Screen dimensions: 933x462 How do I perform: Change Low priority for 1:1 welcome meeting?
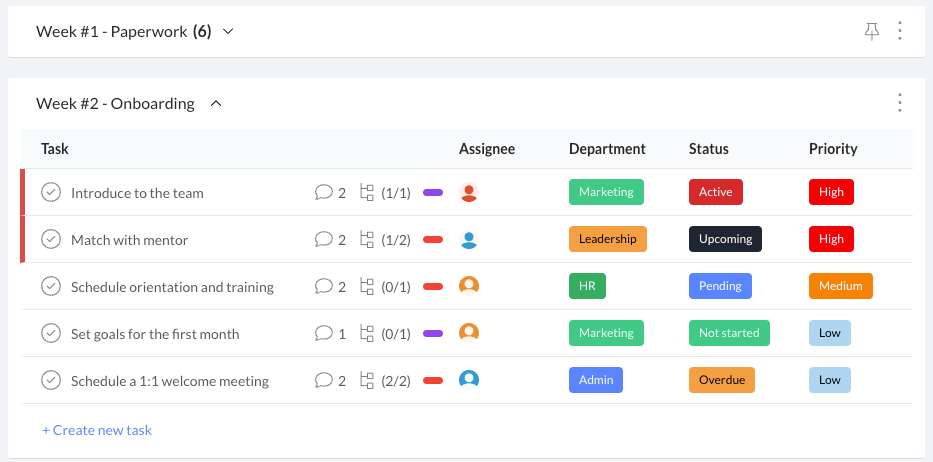829,380
